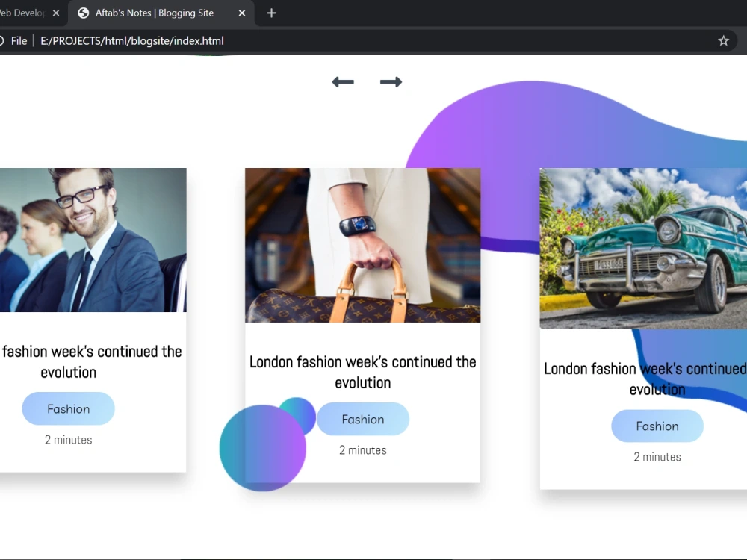Click the right arrow slider control
Image resolution: width=747 pixels, height=560 pixels.
(x=391, y=82)
